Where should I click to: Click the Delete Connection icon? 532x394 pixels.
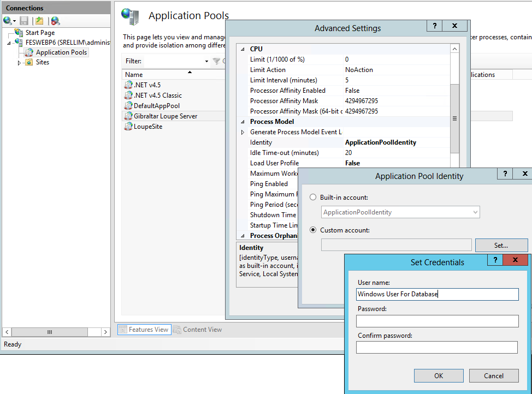coord(55,21)
